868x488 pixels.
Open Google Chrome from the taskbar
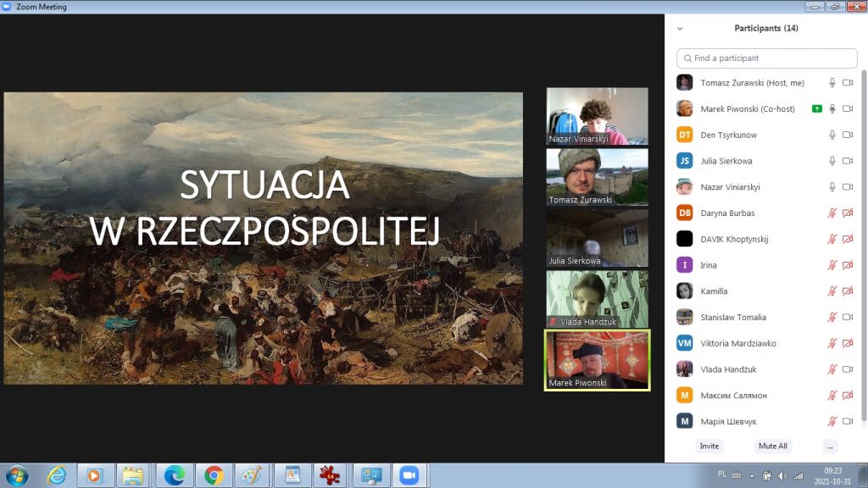[214, 475]
